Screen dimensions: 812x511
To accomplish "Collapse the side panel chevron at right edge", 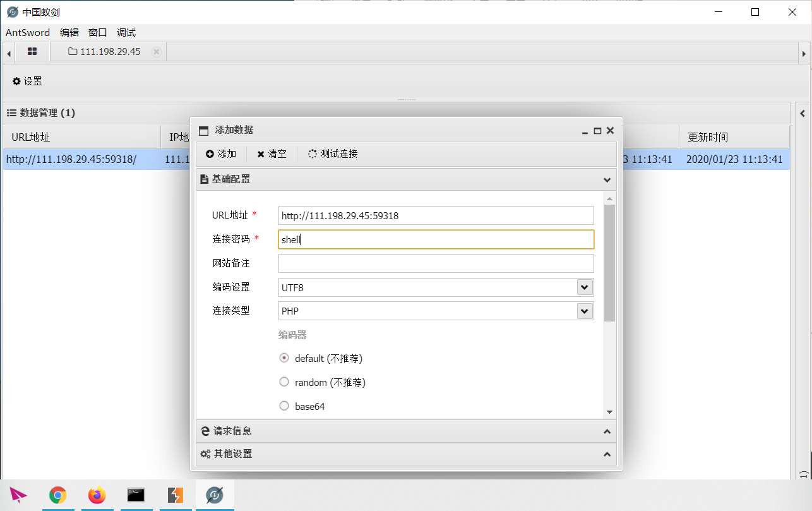I will click(x=803, y=114).
